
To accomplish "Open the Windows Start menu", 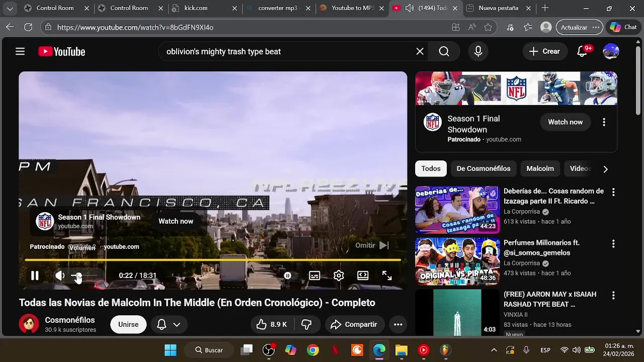I will [x=171, y=350].
